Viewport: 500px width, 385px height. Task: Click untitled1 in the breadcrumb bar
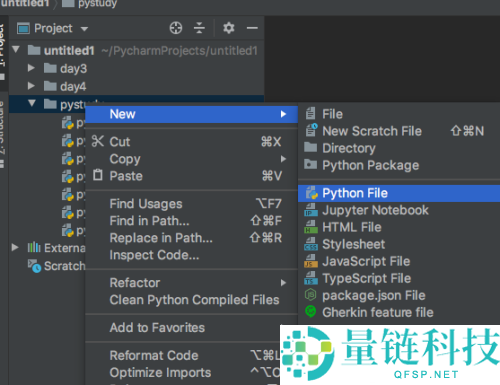pyautogui.click(x=25, y=3)
